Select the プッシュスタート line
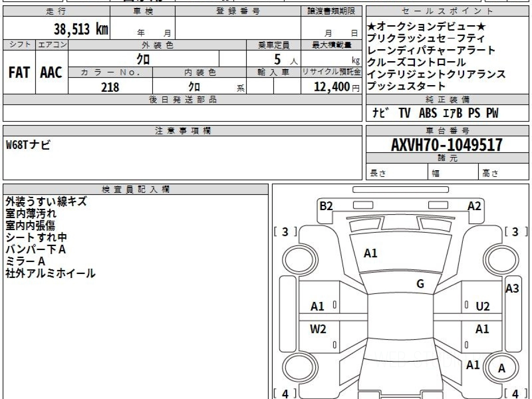532x399 pixels. pyautogui.click(x=406, y=86)
